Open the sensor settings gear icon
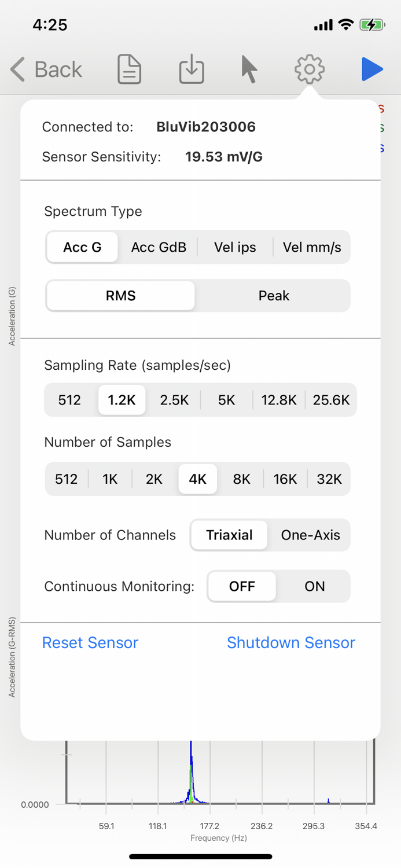Image resolution: width=401 pixels, height=868 pixels. point(309,69)
